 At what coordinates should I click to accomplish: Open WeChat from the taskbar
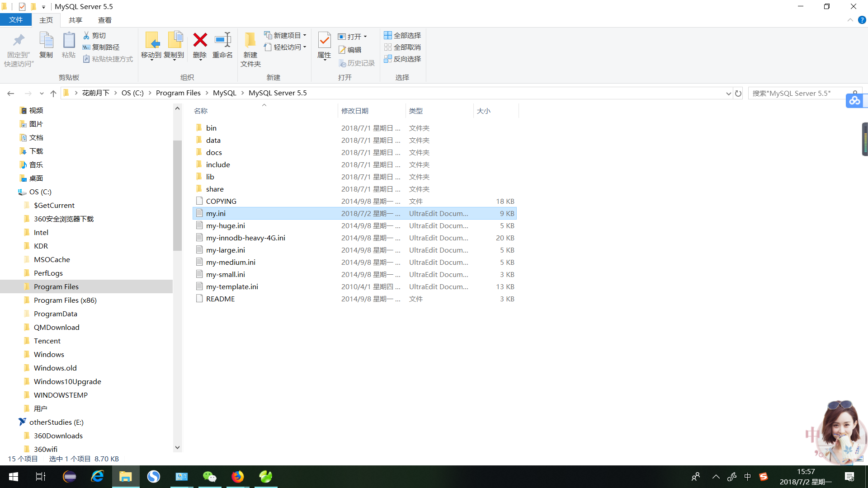(x=210, y=477)
